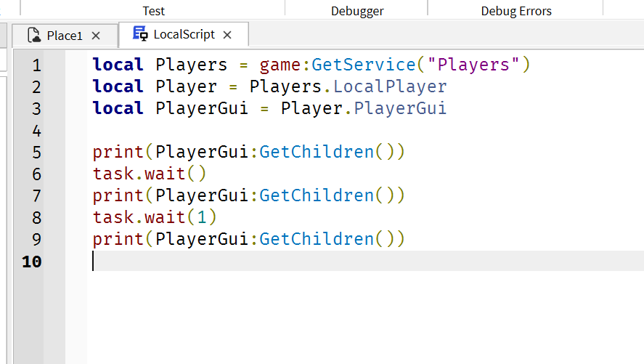The width and height of the screenshot is (644, 364).
Task: Click the "Players" string on line 1
Action: coord(473,65)
